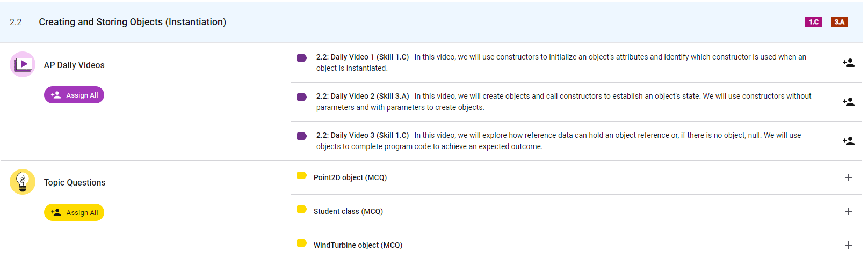This screenshot has height=259, width=868.
Task: Open 2.2: Daily Video 2 link
Action: [363, 96]
